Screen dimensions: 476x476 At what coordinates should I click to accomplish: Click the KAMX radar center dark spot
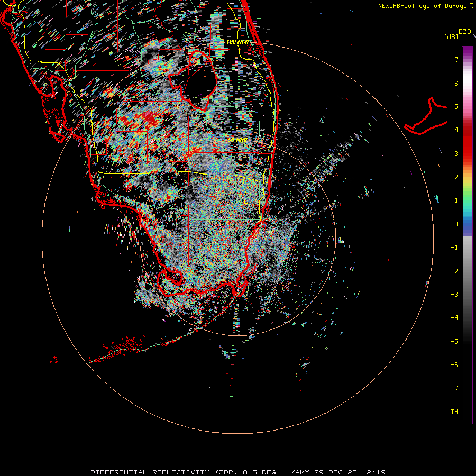tap(238, 237)
